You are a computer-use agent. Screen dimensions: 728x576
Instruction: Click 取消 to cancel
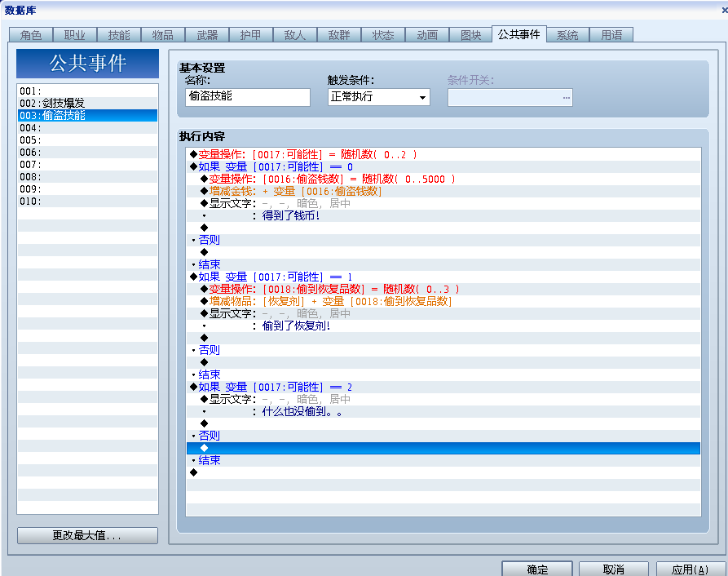[x=613, y=569]
